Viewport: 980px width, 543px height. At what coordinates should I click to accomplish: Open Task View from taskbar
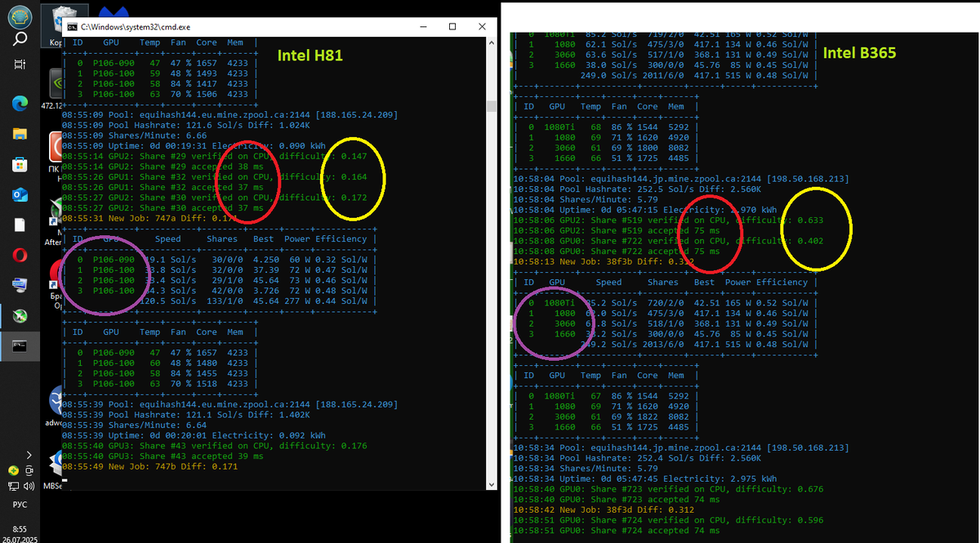(20, 65)
